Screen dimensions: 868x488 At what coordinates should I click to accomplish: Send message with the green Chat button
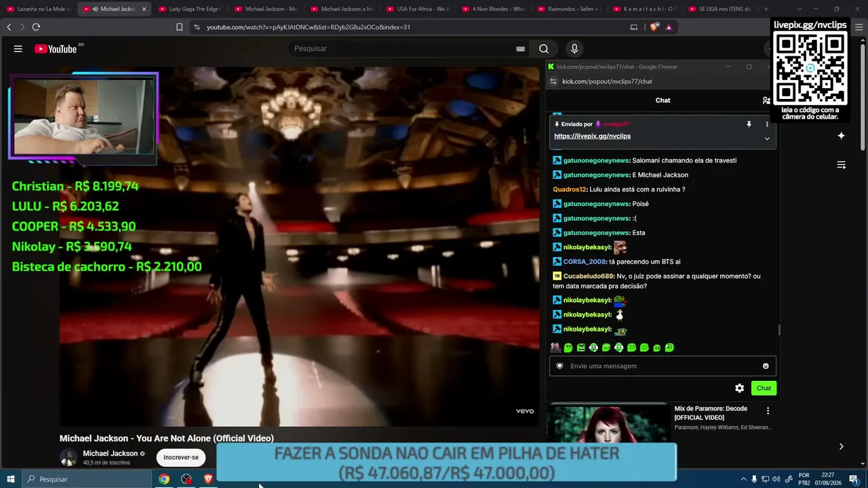click(764, 388)
